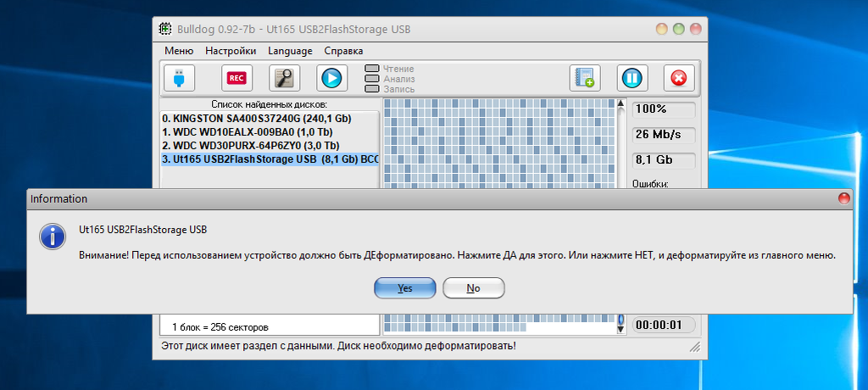Decline with the No button
The height and width of the screenshot is (390, 868).
[473, 288]
